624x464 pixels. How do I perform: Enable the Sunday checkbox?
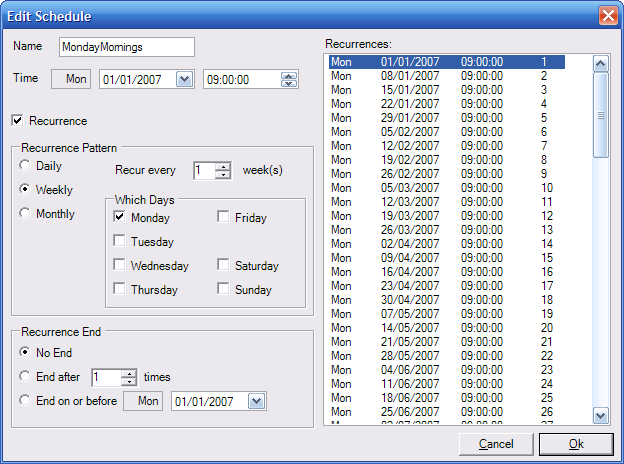224,289
